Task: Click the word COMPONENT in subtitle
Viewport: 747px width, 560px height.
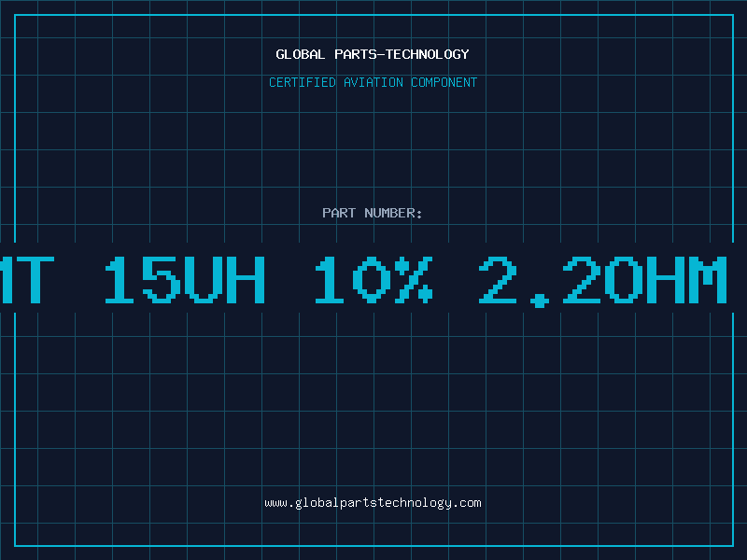Action: 444,82
